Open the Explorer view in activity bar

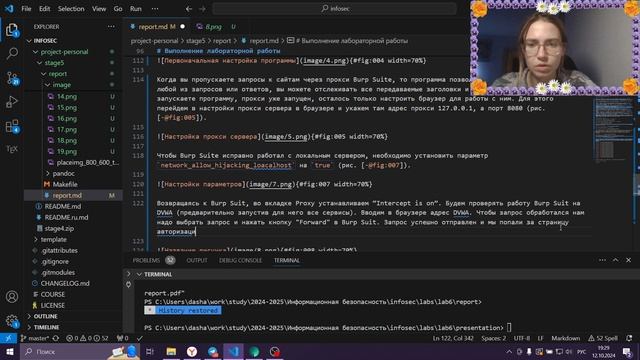(12, 29)
